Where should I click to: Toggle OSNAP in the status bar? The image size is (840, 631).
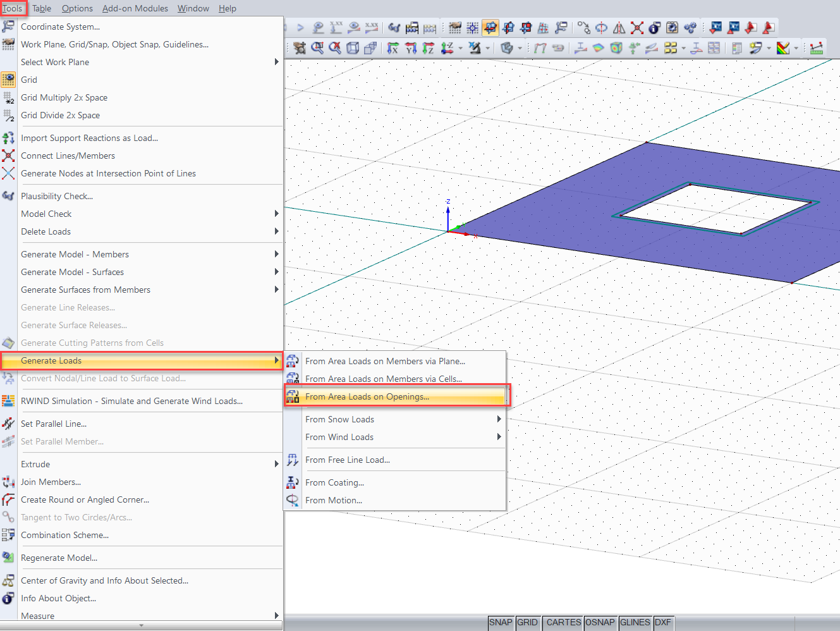click(600, 623)
